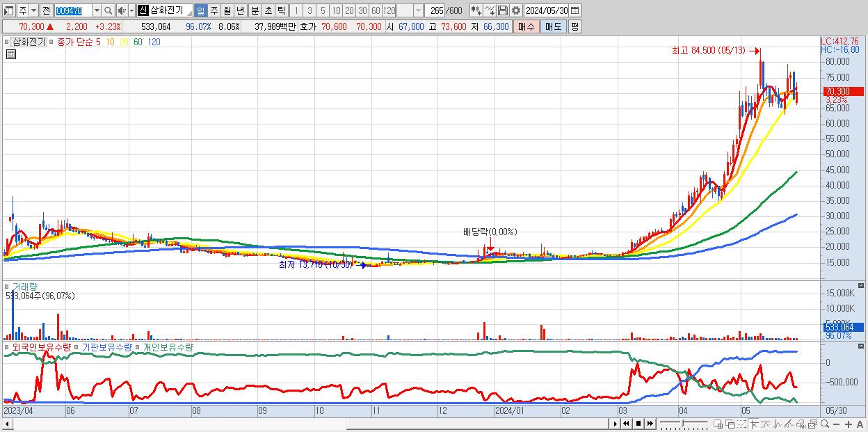The width and height of the screenshot is (868, 432).
Task: Select the 일 daily period toggle
Action: tap(200, 10)
